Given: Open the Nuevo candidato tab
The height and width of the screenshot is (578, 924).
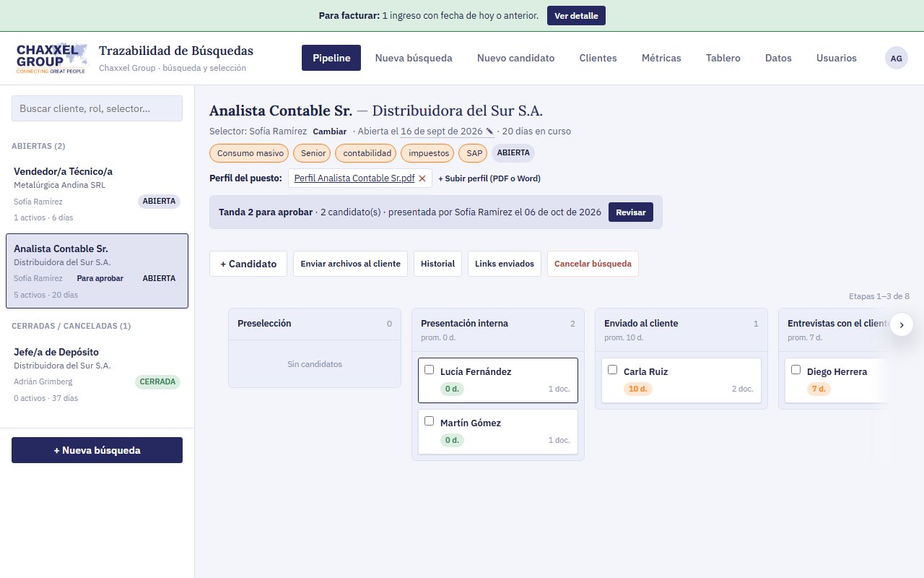Looking at the screenshot, I should (515, 58).
